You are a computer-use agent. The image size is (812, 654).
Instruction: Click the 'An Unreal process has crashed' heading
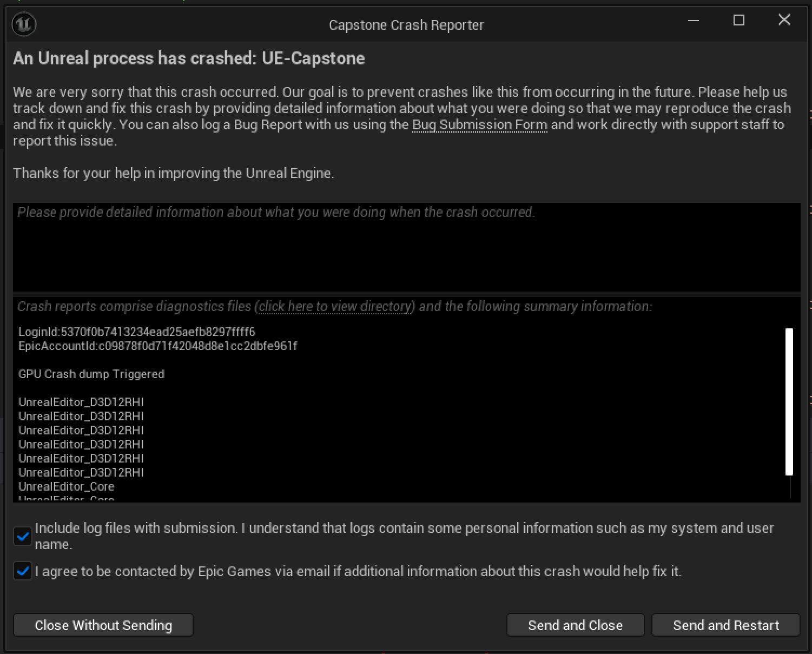[x=189, y=58]
